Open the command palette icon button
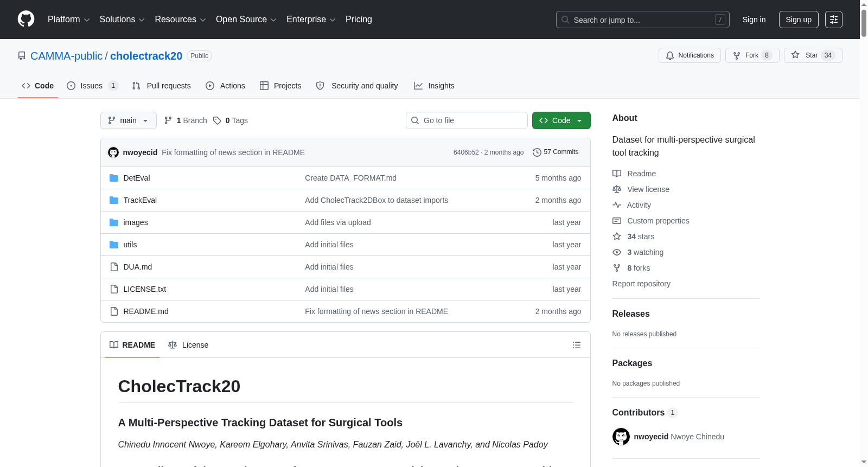 click(x=833, y=20)
